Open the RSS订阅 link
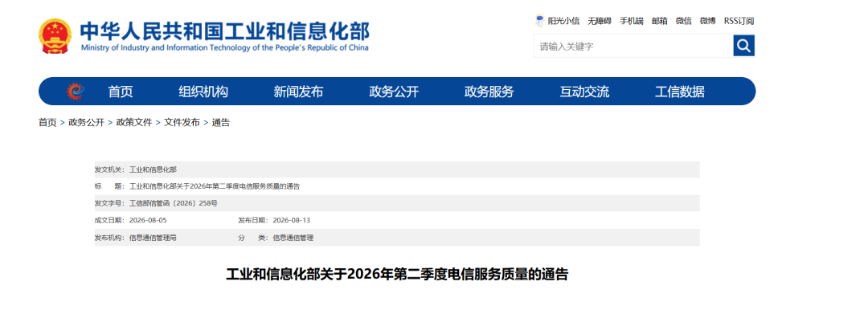Screen dimensions: 868x314 pos(739,21)
